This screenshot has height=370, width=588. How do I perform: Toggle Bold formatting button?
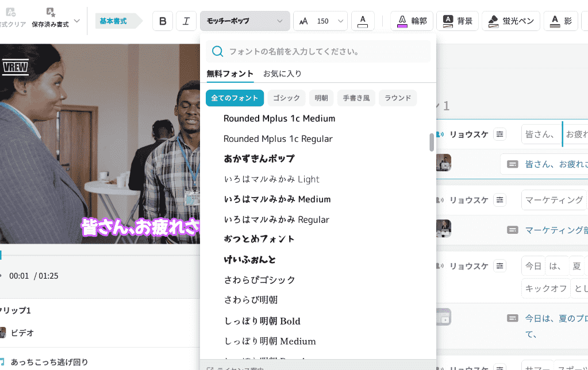click(x=163, y=21)
